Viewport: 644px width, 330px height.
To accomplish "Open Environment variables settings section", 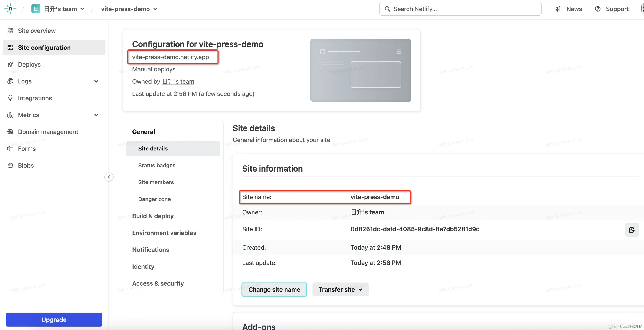I will point(164,233).
